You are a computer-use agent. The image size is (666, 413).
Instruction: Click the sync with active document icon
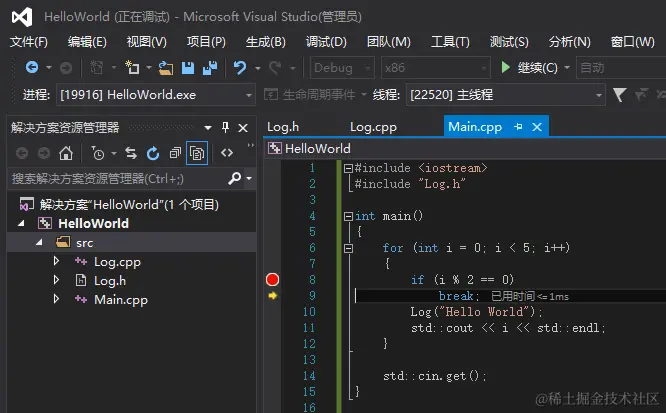point(131,153)
